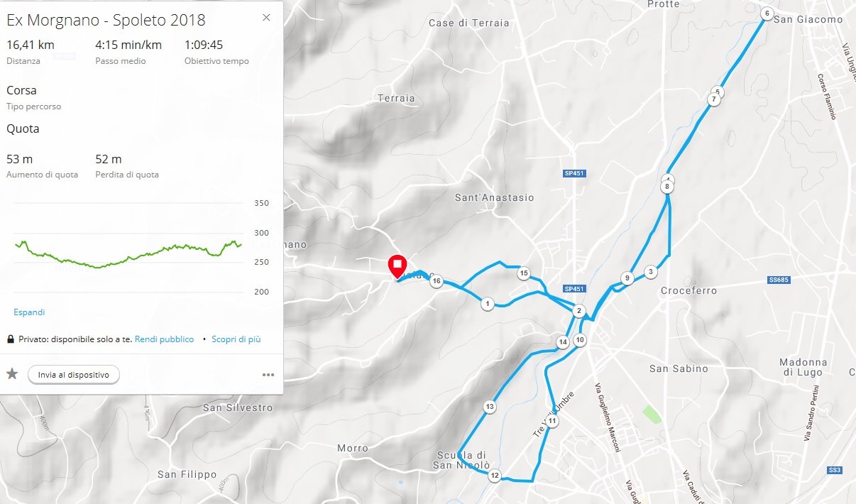The width and height of the screenshot is (856, 504).
Task: Mark the course as favorite with the star
Action: coord(12,374)
